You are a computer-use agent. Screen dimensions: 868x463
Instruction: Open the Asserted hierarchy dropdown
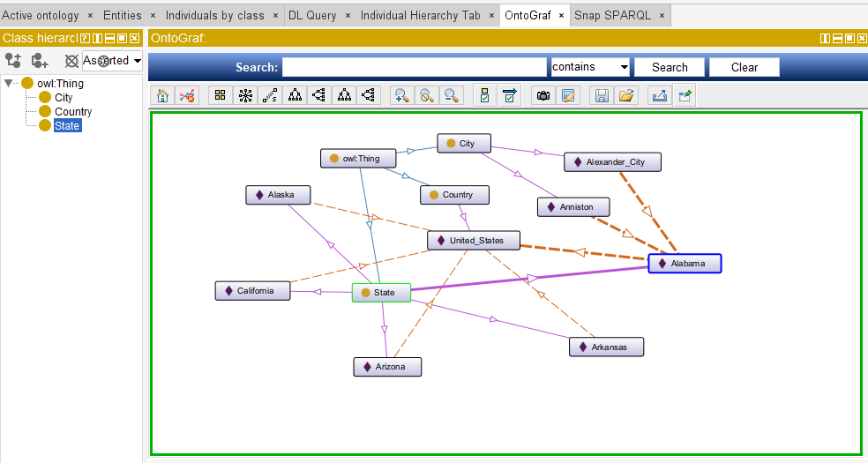pyautogui.click(x=112, y=60)
